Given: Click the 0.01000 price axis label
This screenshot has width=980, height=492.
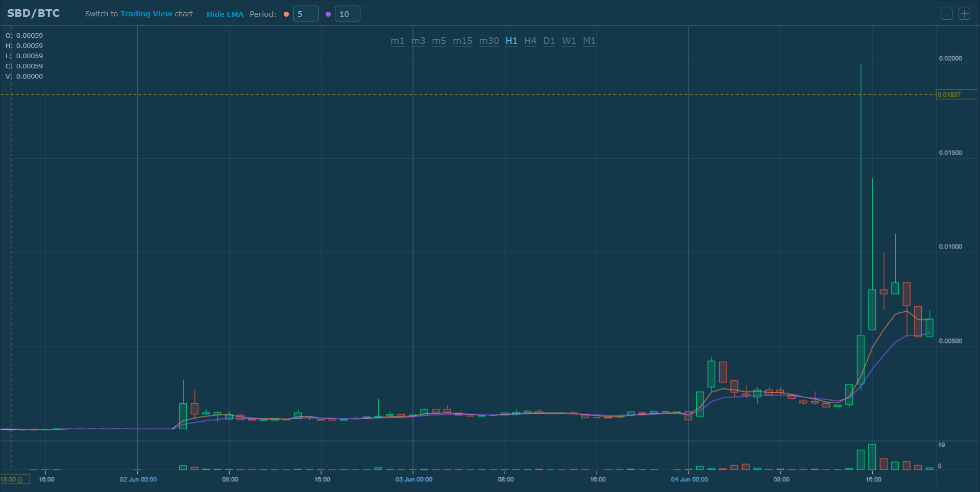Looking at the screenshot, I should [950, 247].
